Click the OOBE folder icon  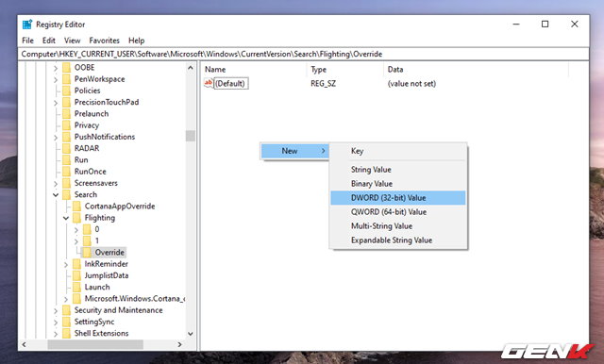[67, 68]
